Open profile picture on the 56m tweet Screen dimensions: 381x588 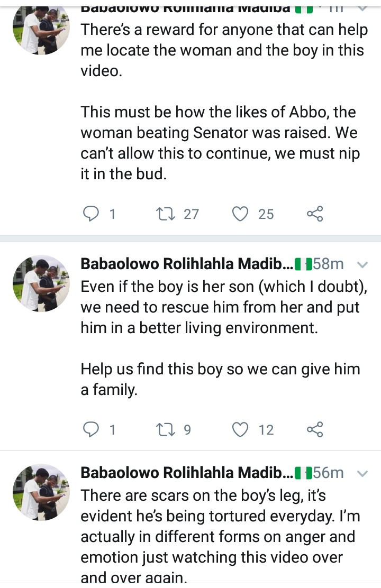[x=41, y=492]
